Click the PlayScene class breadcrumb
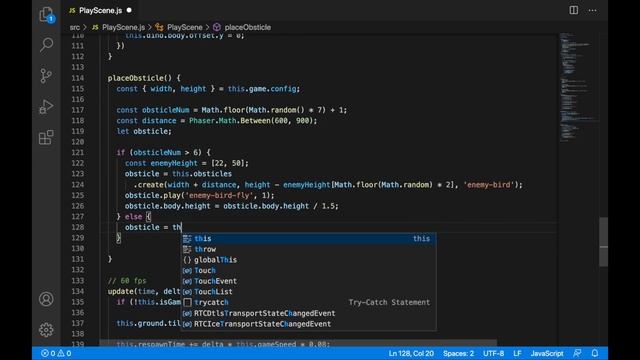 pyautogui.click(x=179, y=27)
